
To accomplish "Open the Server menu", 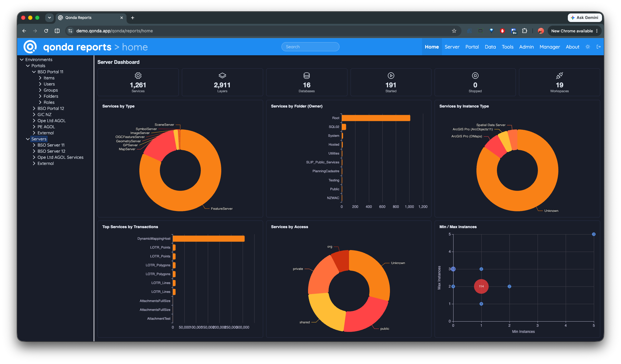I will pyautogui.click(x=452, y=47).
